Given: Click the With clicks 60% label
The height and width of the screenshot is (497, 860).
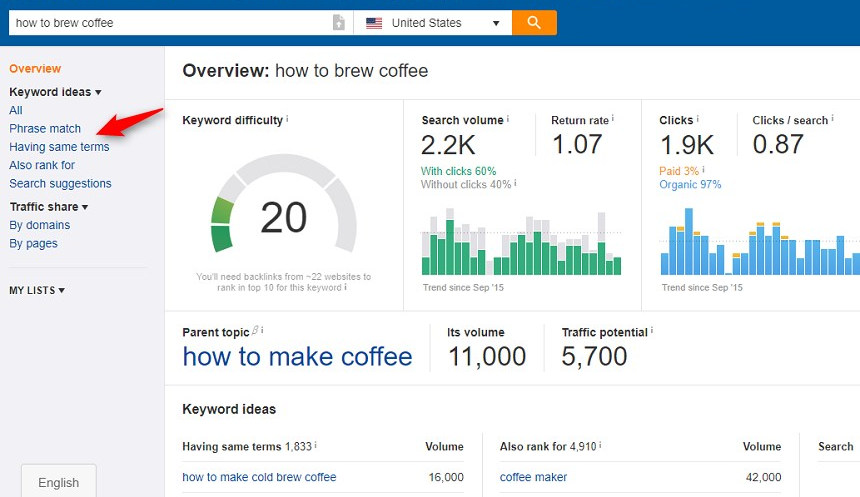Looking at the screenshot, I should (x=459, y=171).
